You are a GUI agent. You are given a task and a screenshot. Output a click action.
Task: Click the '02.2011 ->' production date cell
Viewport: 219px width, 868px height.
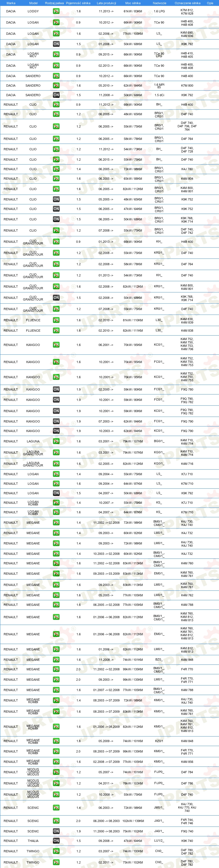(x=106, y=862)
